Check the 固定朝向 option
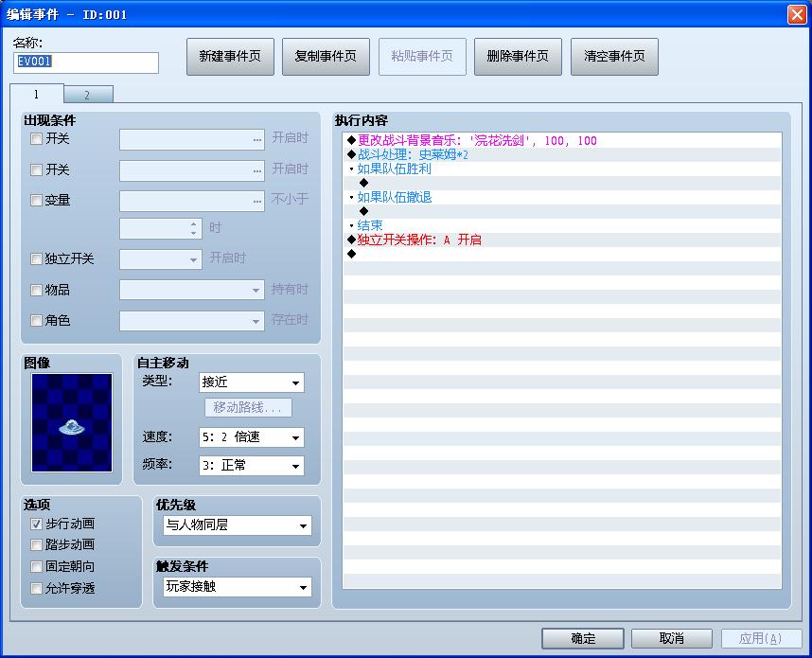812x658 pixels. pos(36,567)
